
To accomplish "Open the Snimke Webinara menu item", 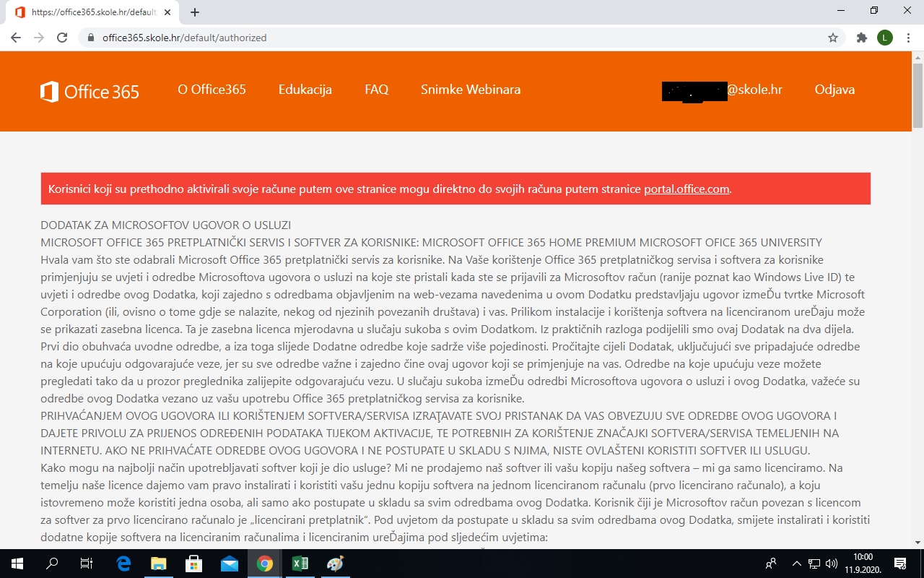I will (x=471, y=90).
